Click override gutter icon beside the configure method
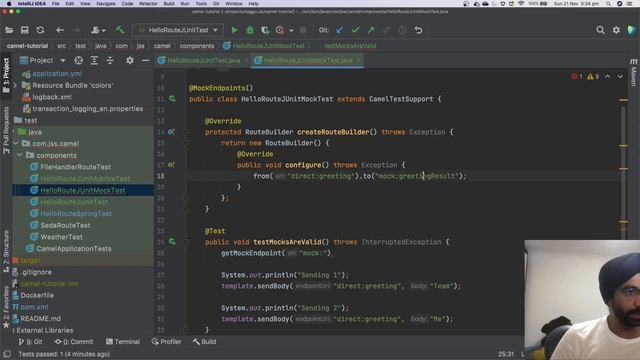640x360 pixels. pos(171,165)
